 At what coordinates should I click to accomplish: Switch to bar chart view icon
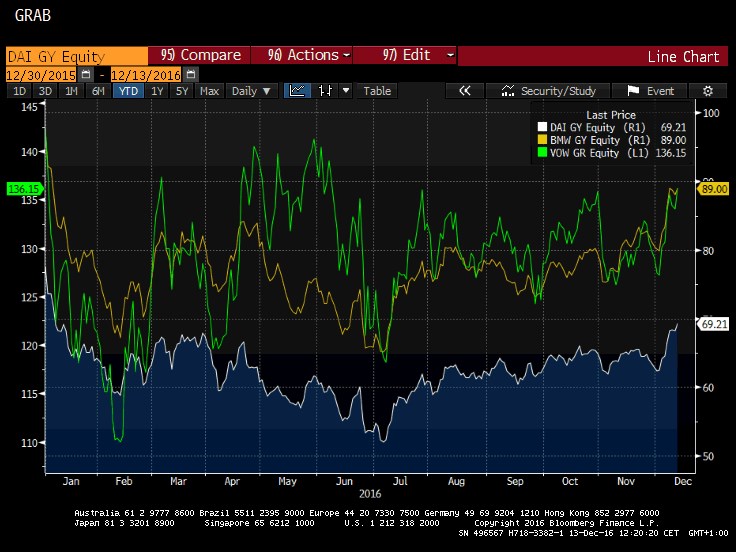coord(325,91)
